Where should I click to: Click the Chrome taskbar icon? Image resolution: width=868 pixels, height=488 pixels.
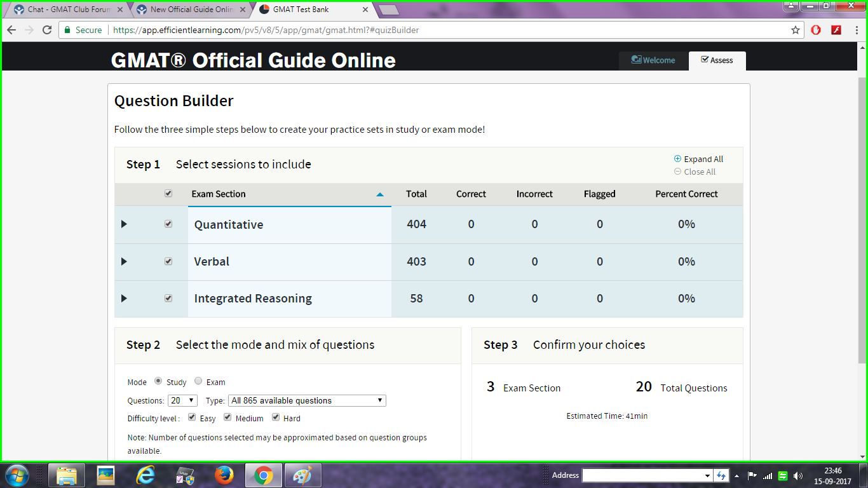264,475
